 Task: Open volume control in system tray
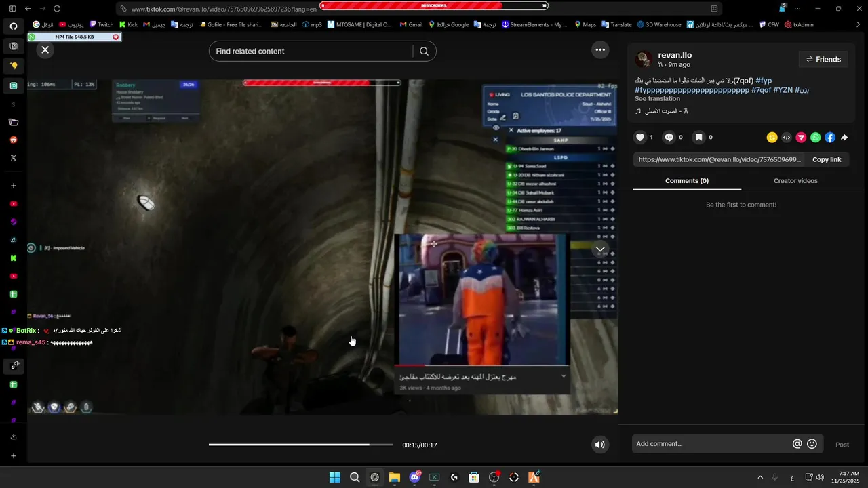click(x=820, y=477)
